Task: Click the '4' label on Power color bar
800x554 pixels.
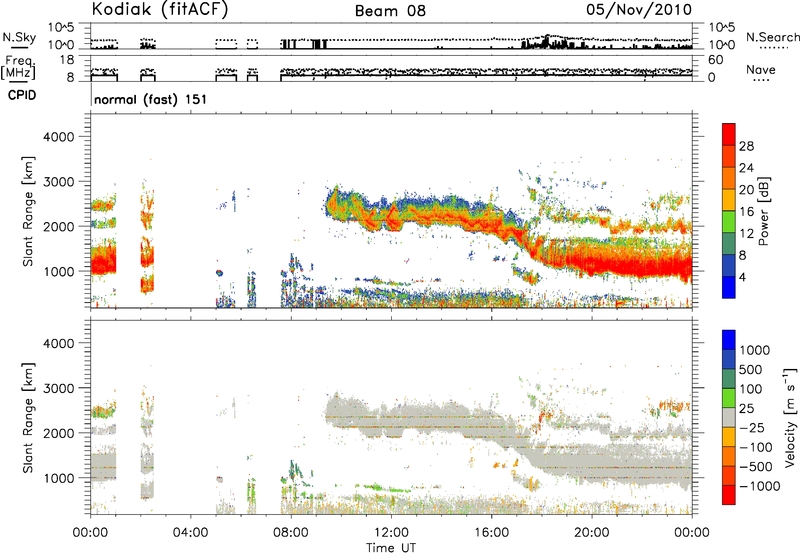Action: [742, 278]
